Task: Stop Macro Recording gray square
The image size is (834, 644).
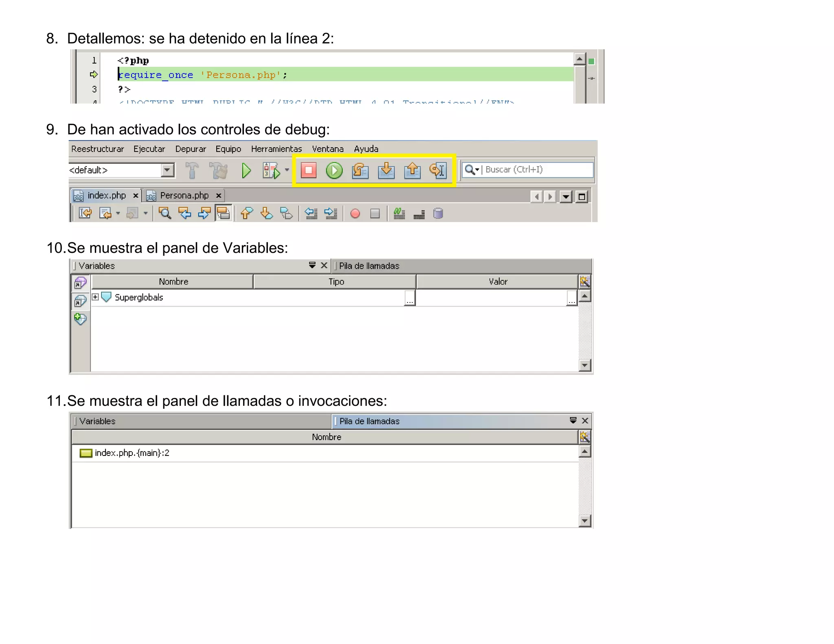Action: (375, 214)
